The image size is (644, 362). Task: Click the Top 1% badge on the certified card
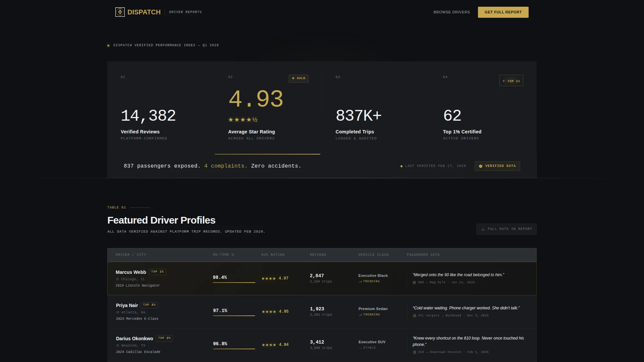point(511,81)
